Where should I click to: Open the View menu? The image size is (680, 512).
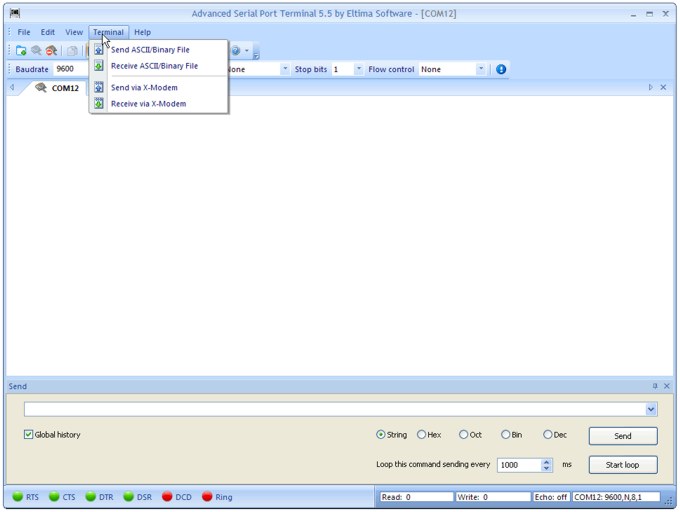pyautogui.click(x=74, y=32)
